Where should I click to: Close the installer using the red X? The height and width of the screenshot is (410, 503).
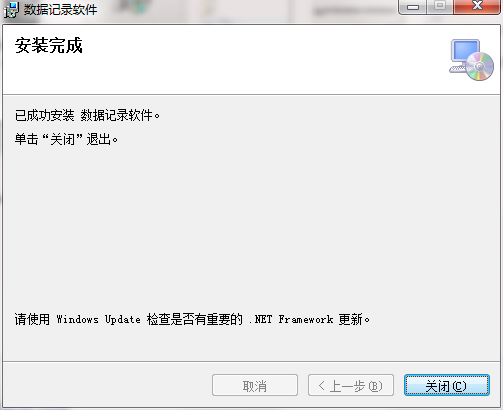pos(477,6)
